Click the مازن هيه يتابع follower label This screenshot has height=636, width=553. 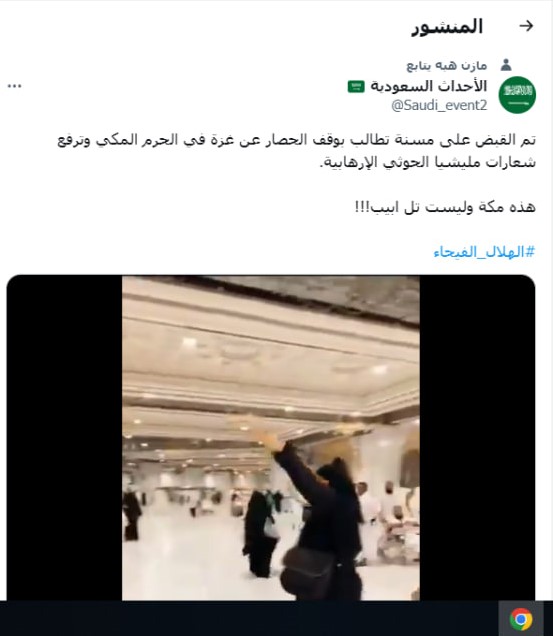[x=447, y=65]
